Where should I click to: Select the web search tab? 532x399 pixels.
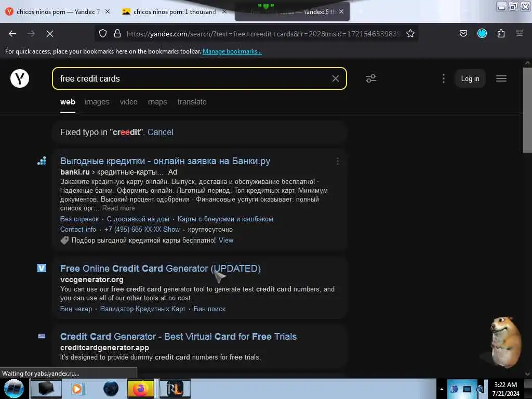(68, 102)
